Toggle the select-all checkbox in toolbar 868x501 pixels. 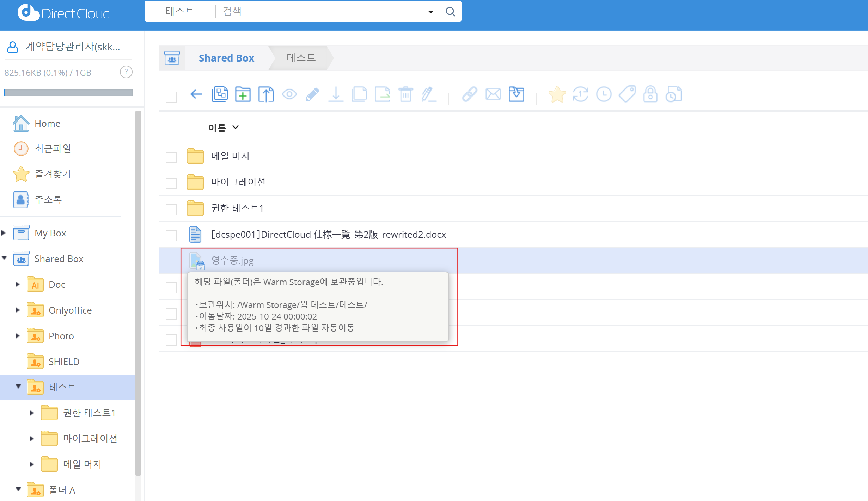click(x=171, y=97)
